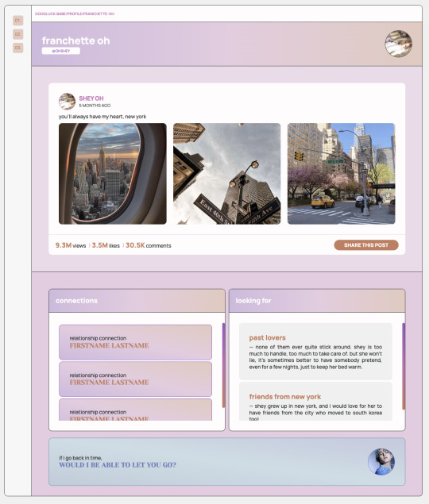Click the looking for panel header
This screenshot has height=504, width=429.
coord(317,301)
